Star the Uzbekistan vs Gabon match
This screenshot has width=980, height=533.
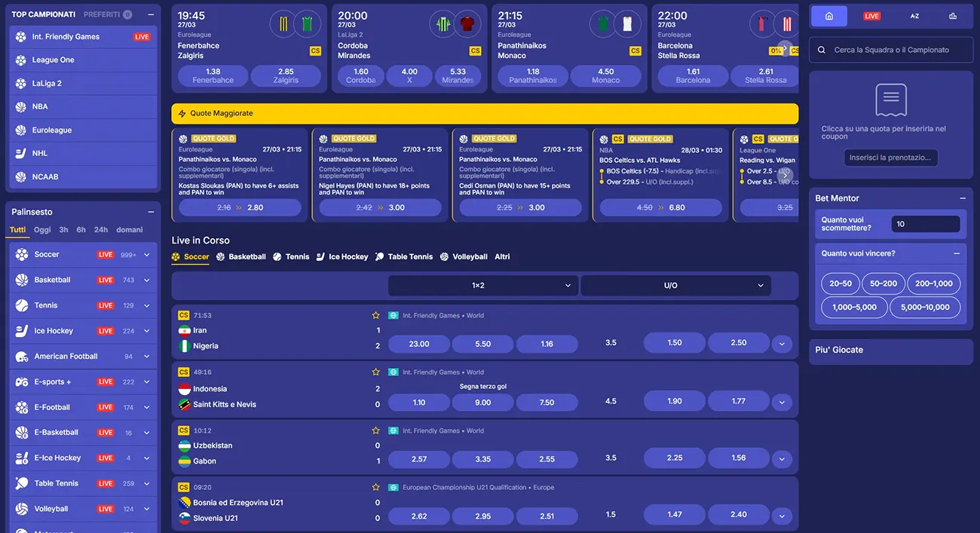(x=375, y=431)
